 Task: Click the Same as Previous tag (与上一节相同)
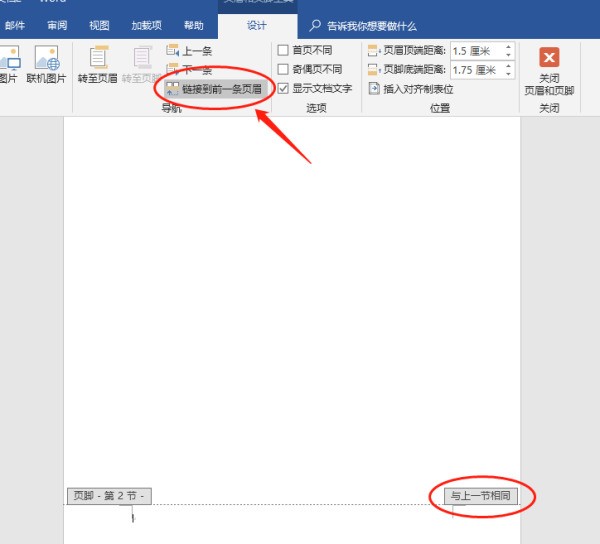pos(481,496)
